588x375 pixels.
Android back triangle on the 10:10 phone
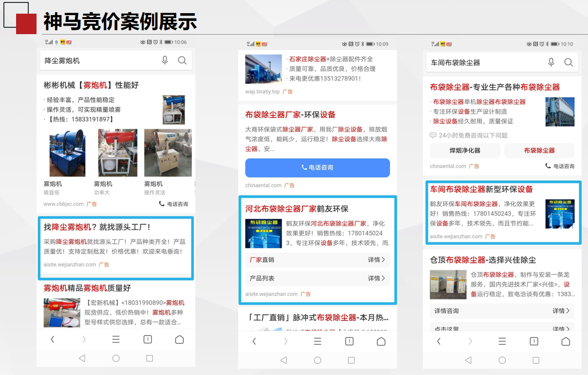click(x=468, y=360)
